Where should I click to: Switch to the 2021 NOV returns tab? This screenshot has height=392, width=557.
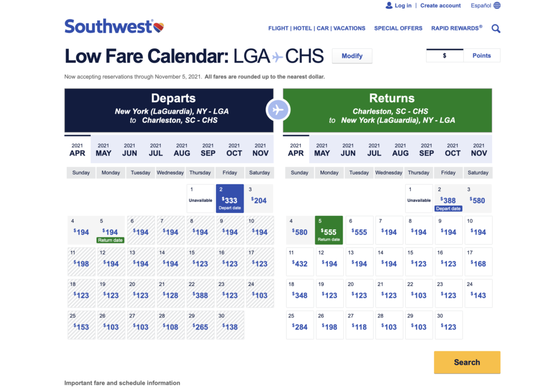coord(479,150)
